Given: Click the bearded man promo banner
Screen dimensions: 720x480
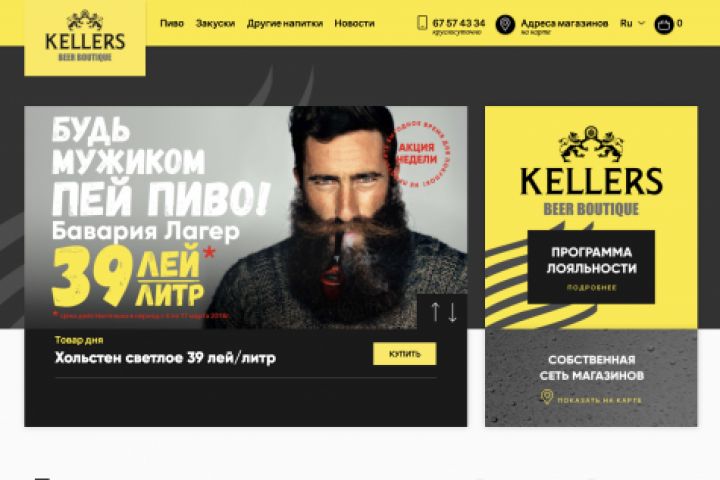Looking at the screenshot, I should 246,217.
